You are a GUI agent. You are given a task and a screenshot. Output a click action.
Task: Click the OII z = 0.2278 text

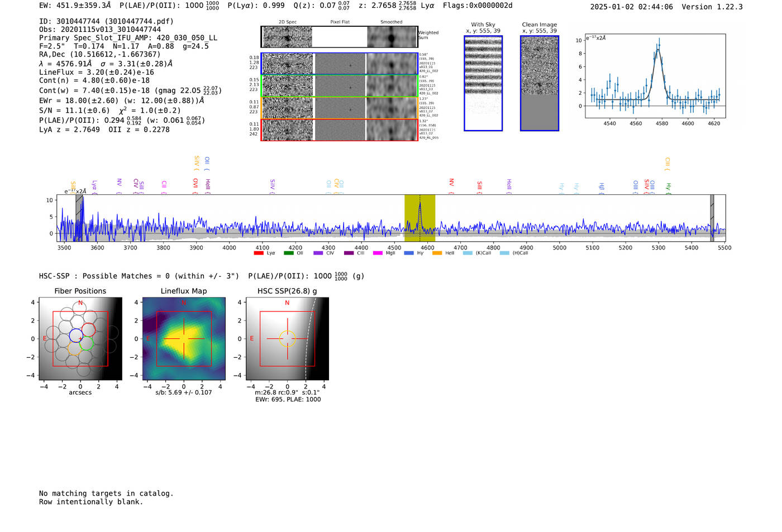click(x=139, y=130)
